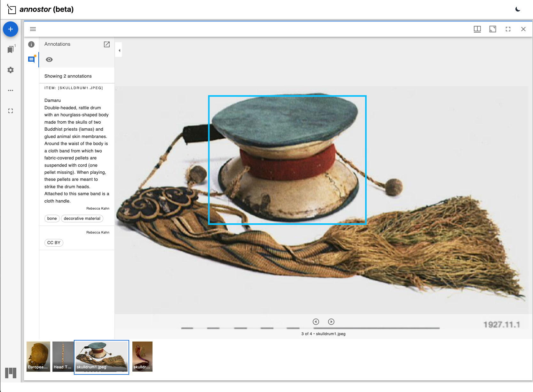
Task: Click the three-dot more options icon
Action: [x=11, y=90]
